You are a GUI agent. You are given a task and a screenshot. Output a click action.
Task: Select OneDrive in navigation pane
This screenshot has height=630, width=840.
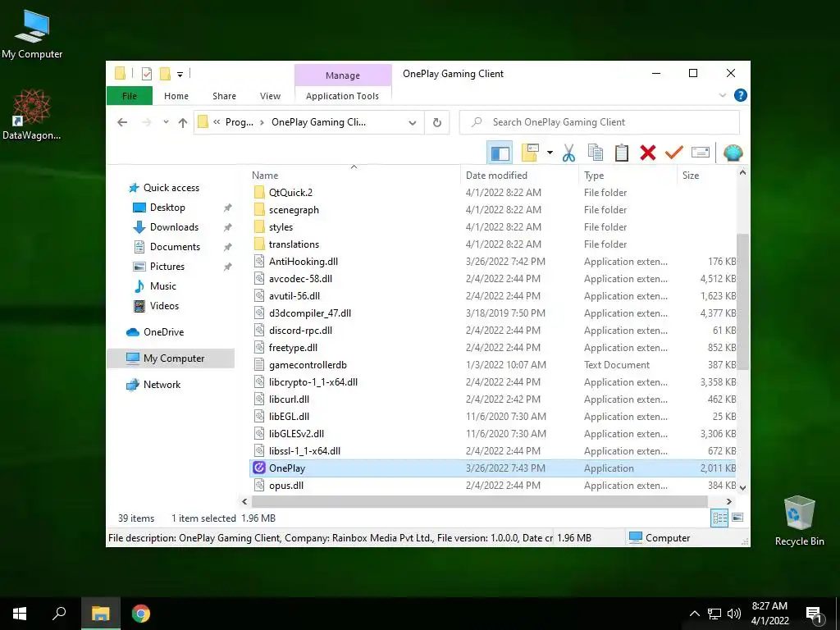coord(155,332)
